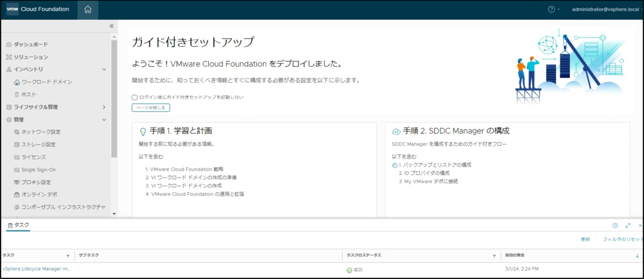644x279 pixels.
Task: Open filter for タスク column
Action: click(68, 255)
